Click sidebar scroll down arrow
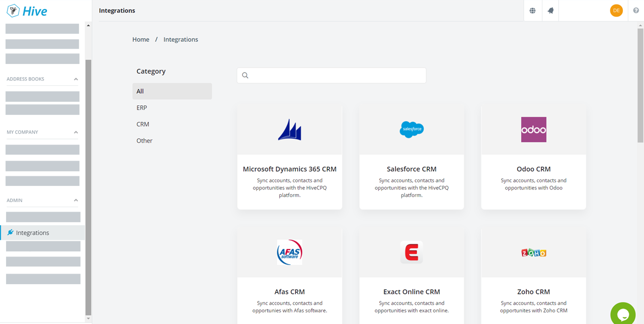The width and height of the screenshot is (644, 324). 89,318
